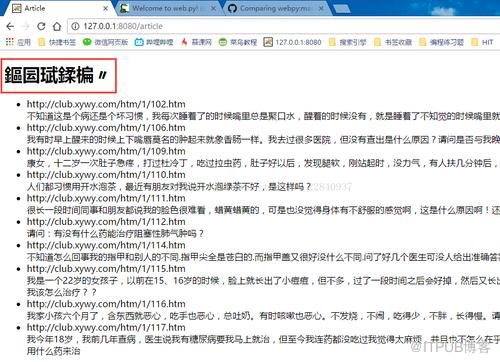Click the browser forward arrow

pyautogui.click(x=26, y=26)
